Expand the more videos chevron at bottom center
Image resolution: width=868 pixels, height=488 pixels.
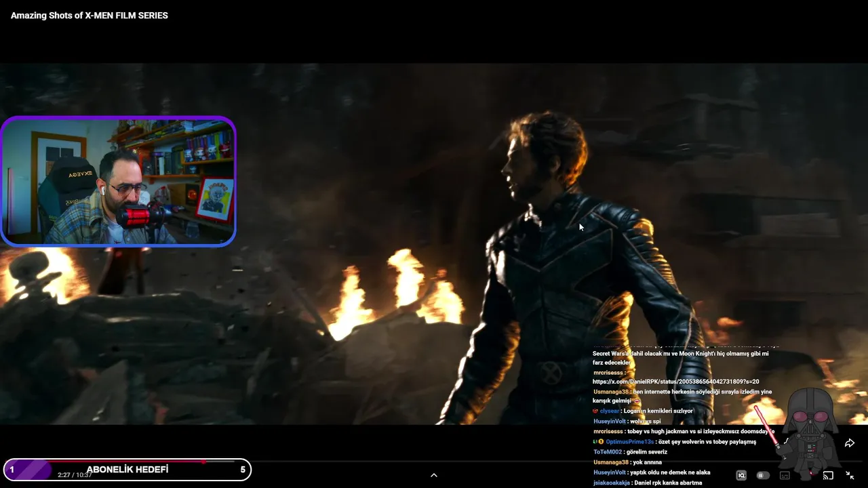[434, 475]
